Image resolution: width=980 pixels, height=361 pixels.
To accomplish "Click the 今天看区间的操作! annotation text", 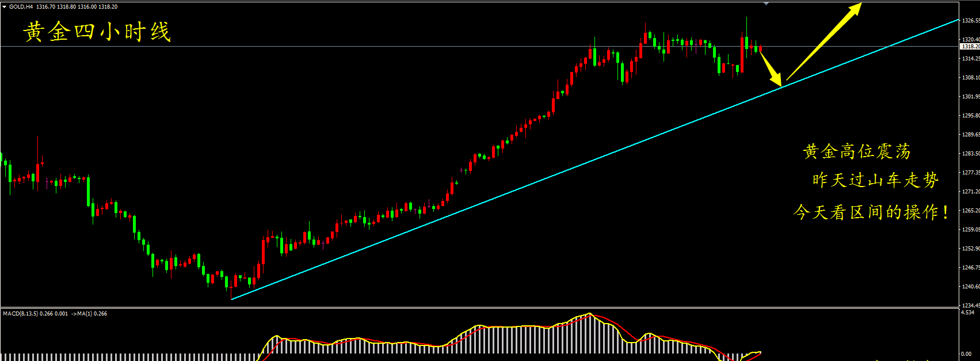I will click(871, 212).
